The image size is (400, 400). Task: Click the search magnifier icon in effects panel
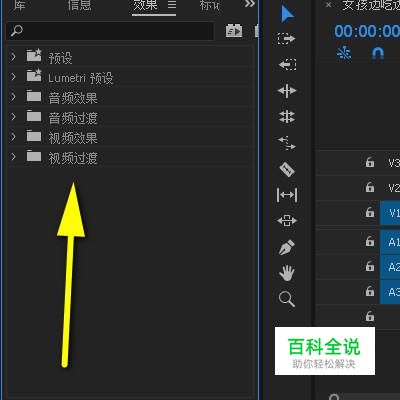[16, 31]
